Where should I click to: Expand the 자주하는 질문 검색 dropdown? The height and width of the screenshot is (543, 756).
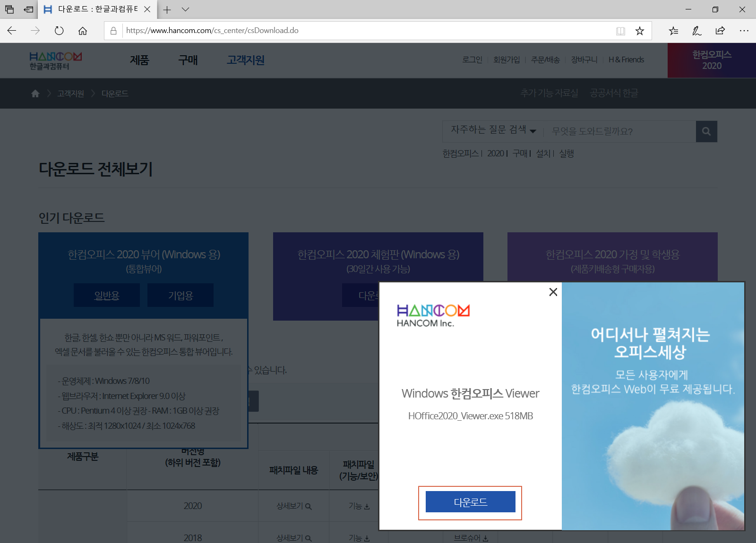click(493, 130)
